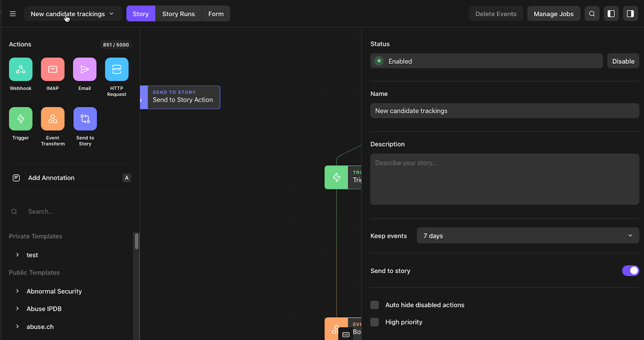Expand the Abnormal Security templates
Screen dimensions: 644x340
(x=17, y=291)
